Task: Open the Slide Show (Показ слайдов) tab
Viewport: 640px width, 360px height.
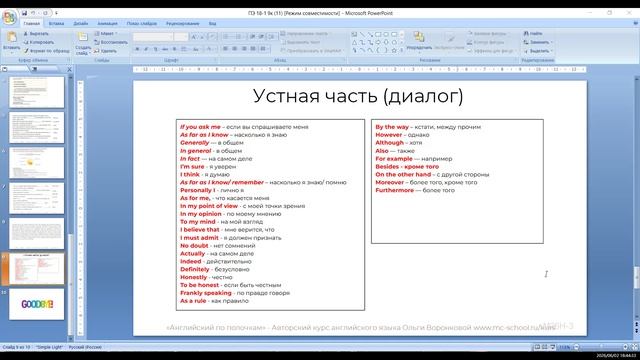Action: [142, 24]
